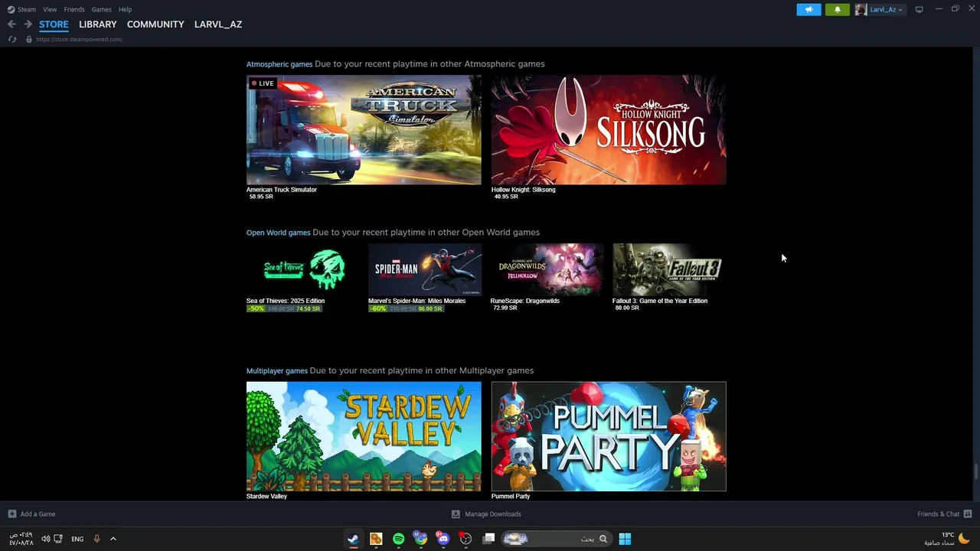Click Fallout 3: Game of the Year title
The height and width of the screenshot is (551, 980).
point(660,301)
